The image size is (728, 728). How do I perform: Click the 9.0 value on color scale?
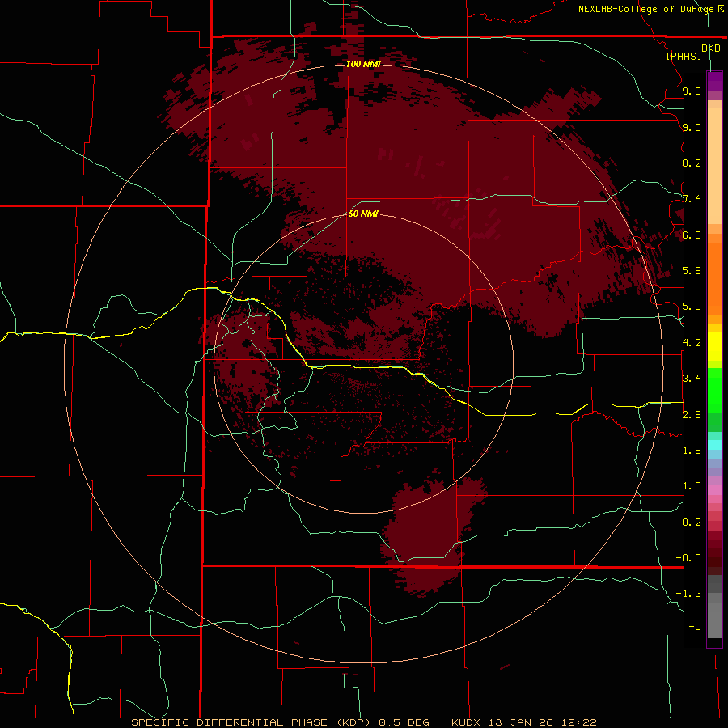692,127
